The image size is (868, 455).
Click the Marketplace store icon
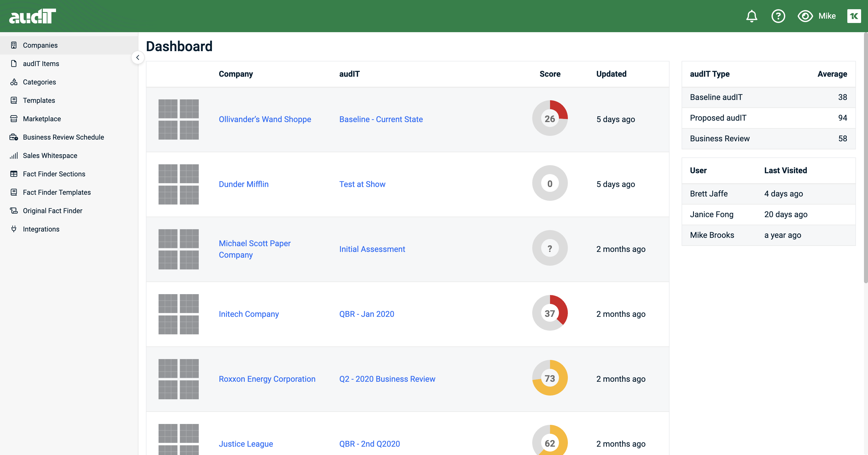[14, 119]
